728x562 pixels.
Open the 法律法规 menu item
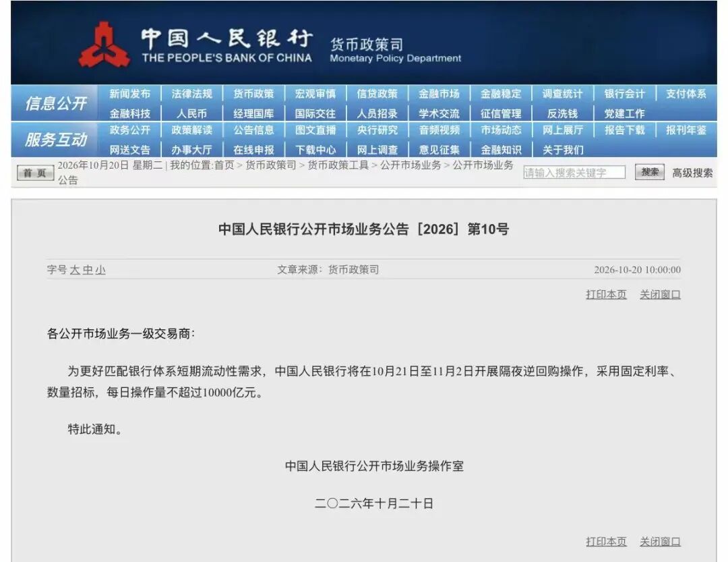[x=191, y=94]
